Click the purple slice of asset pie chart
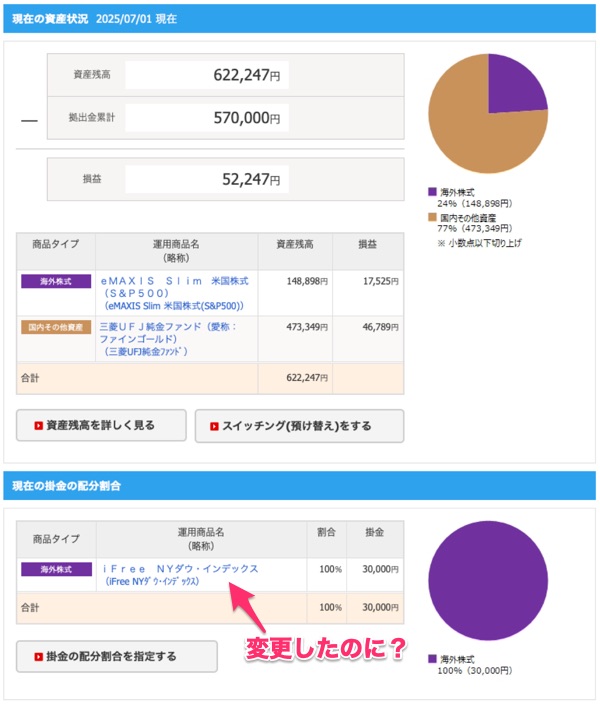The height and width of the screenshot is (705, 600). [513, 88]
